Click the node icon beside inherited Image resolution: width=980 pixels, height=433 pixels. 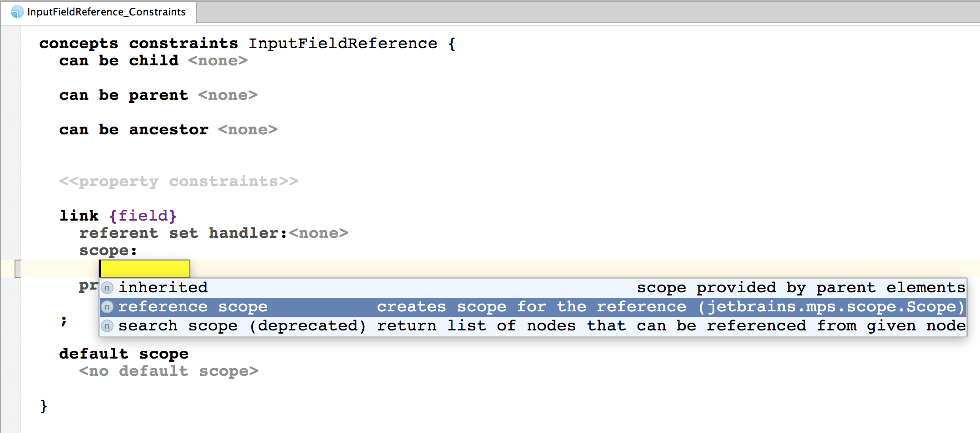pos(107,288)
